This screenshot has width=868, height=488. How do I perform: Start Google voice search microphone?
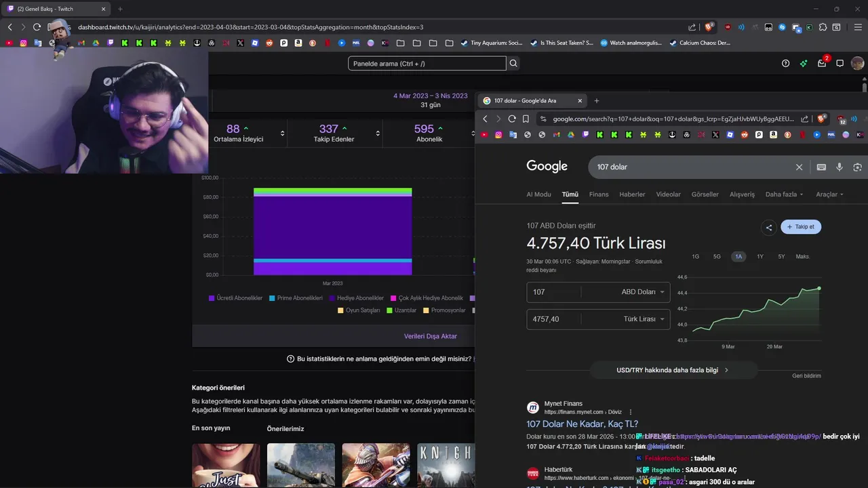pyautogui.click(x=840, y=167)
